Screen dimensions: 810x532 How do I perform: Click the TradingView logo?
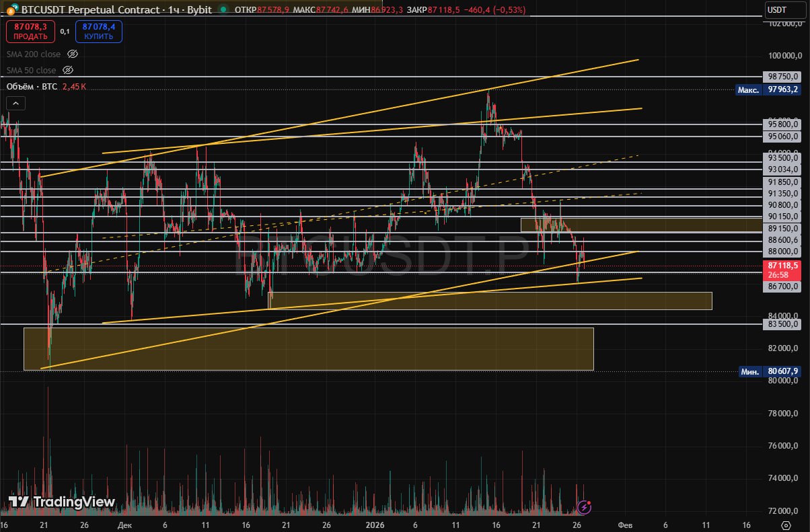pos(62,502)
